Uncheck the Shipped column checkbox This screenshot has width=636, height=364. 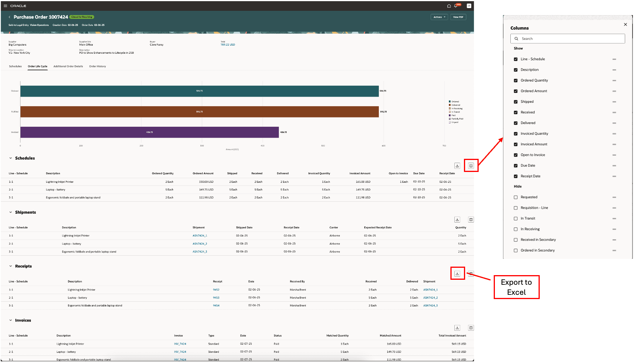coord(515,102)
